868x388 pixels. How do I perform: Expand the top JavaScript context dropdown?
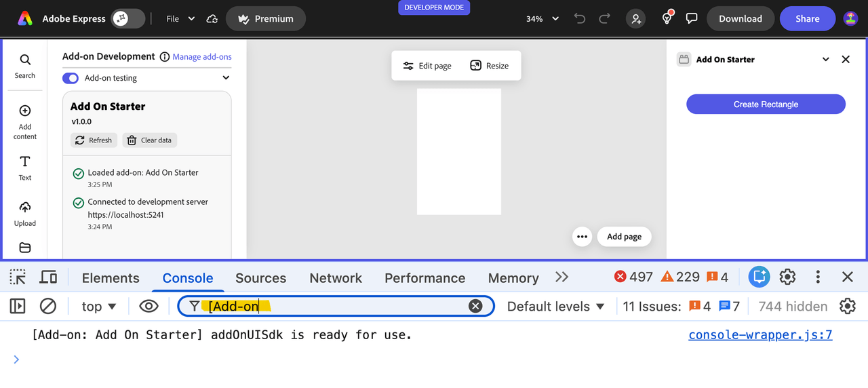coord(99,307)
